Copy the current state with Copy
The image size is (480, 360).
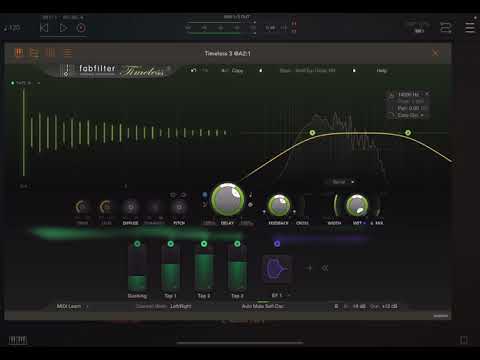click(x=237, y=70)
